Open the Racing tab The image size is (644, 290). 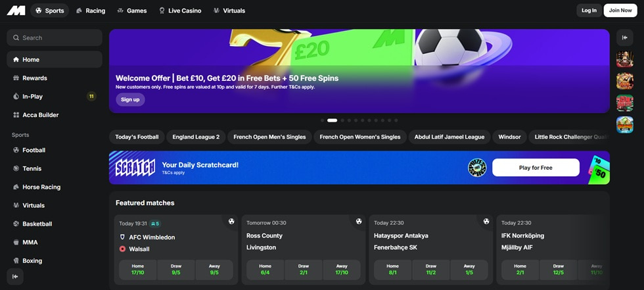coord(91,11)
